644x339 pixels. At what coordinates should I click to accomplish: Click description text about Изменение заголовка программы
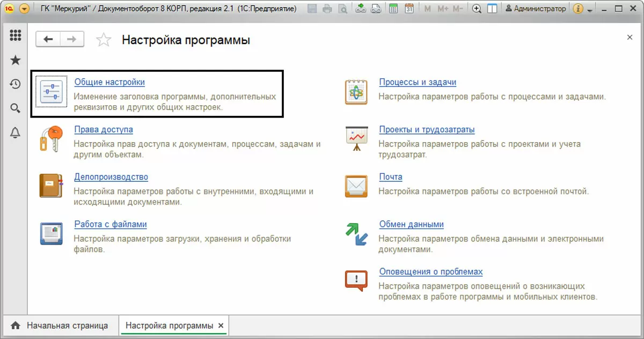point(175,102)
